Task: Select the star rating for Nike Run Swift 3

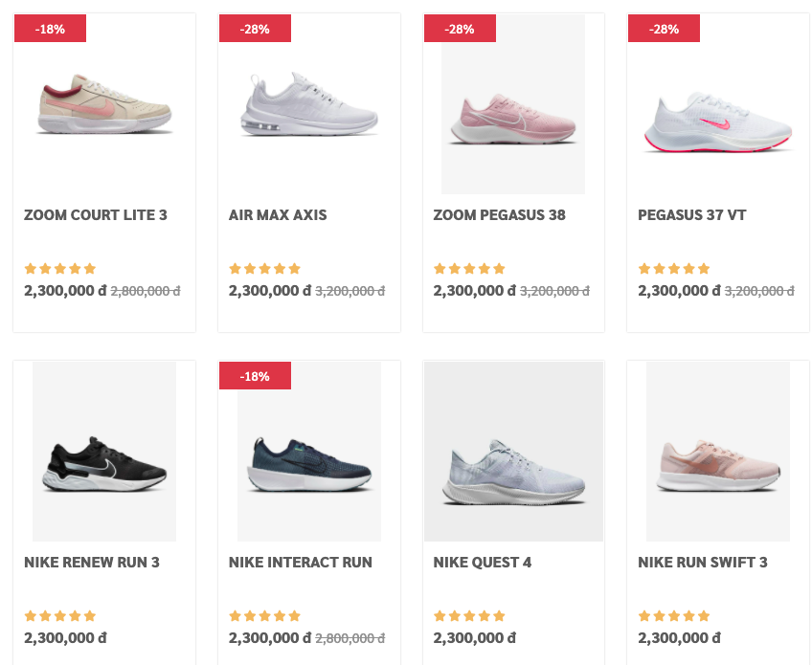Action: click(674, 616)
